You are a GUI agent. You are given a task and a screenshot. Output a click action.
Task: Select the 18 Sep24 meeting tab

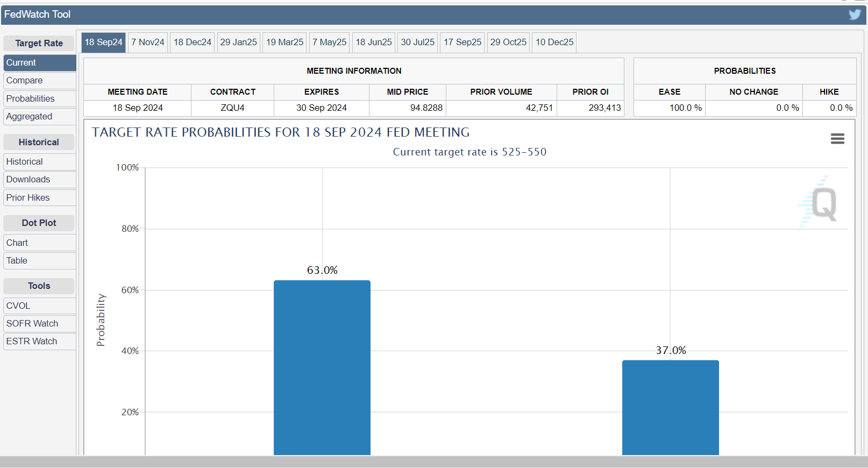tap(104, 42)
